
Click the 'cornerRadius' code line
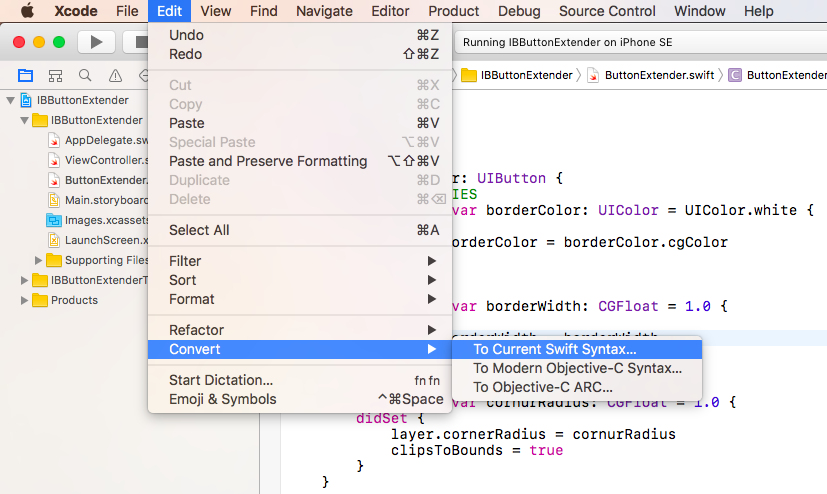[533, 434]
